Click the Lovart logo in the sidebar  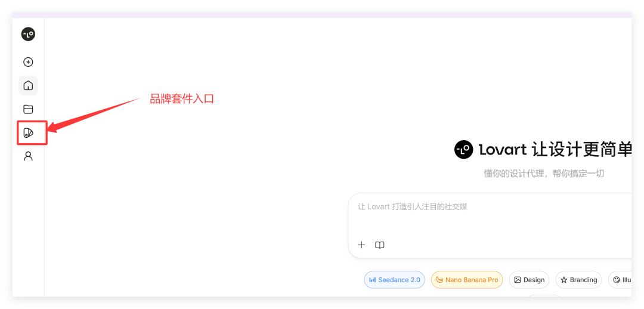[x=29, y=35]
